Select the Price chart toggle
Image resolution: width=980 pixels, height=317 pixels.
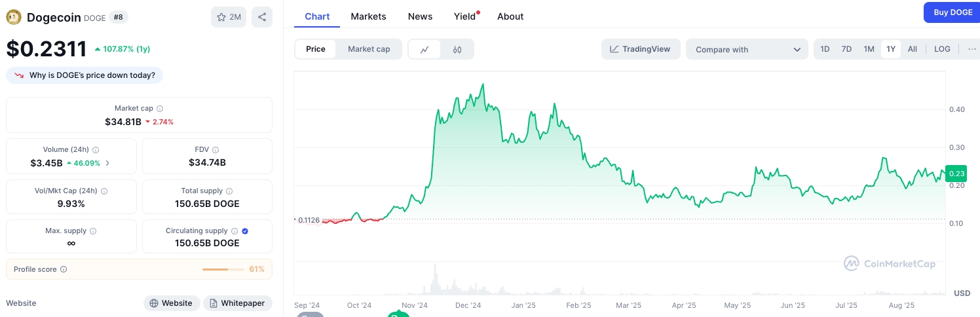(316, 49)
